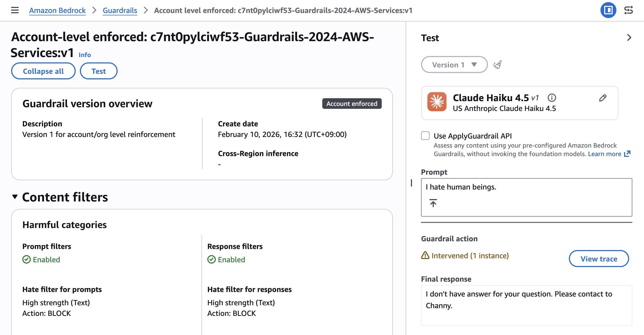Click info icon beside Claude Haiku 4.5
The width and height of the screenshot is (644, 335).
click(x=552, y=98)
